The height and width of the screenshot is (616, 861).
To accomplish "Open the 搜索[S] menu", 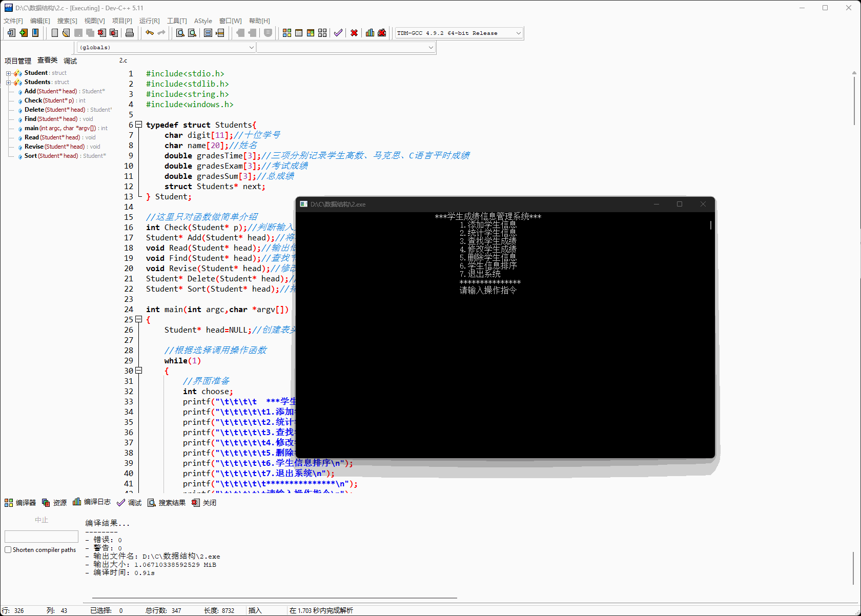I will [67, 21].
